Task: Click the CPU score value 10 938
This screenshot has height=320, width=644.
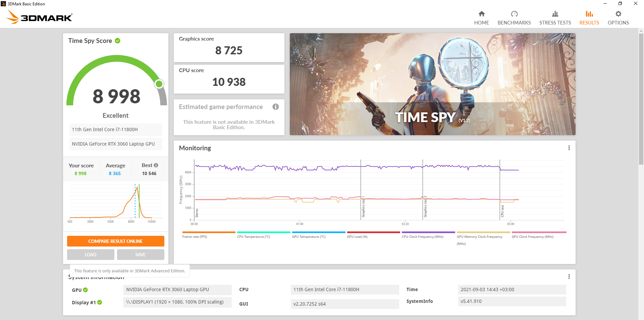Action: point(229,82)
